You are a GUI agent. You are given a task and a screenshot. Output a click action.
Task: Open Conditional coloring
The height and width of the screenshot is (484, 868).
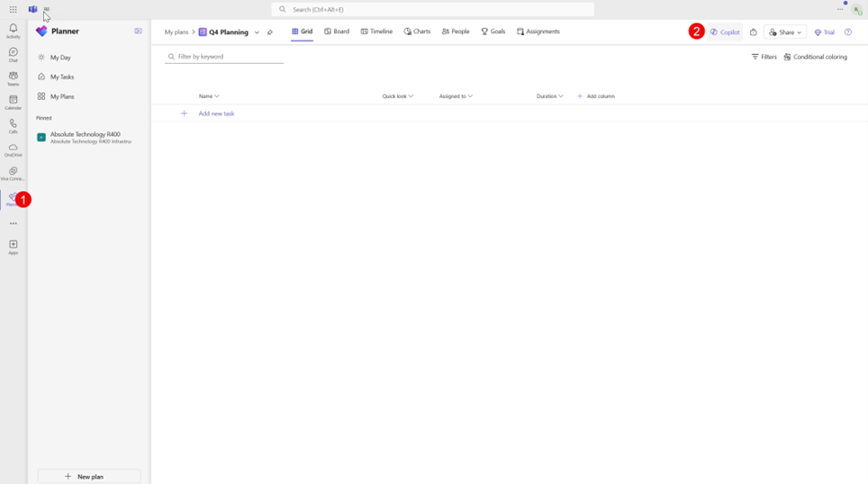coord(816,57)
